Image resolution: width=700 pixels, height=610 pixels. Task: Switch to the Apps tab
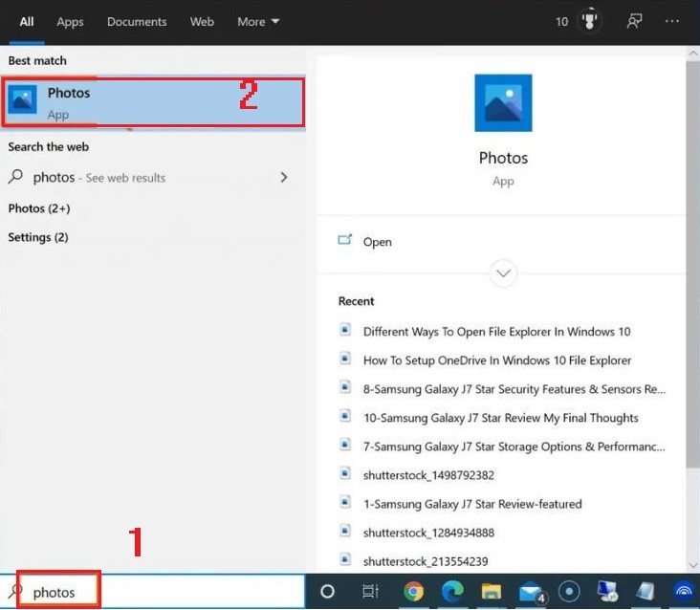[x=70, y=21]
